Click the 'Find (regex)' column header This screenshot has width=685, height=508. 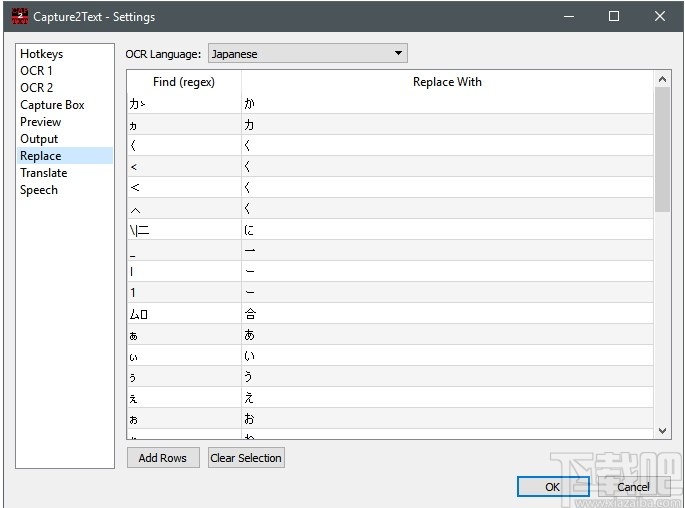184,82
